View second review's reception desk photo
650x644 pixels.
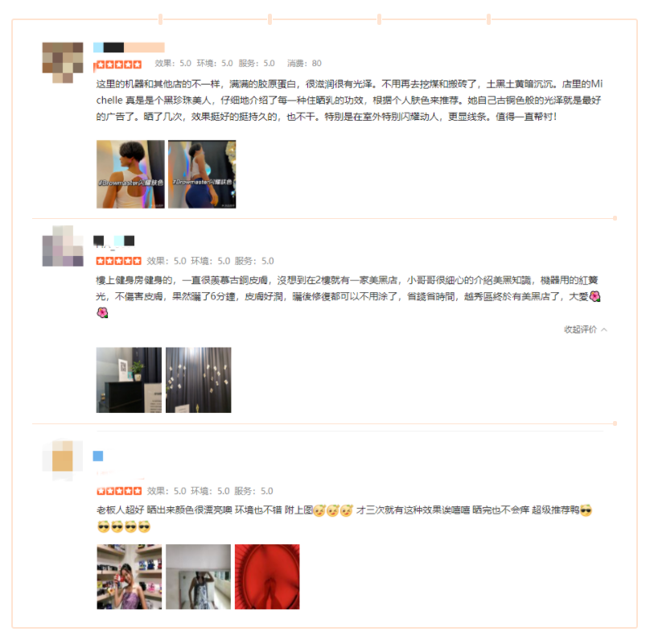[x=129, y=380]
